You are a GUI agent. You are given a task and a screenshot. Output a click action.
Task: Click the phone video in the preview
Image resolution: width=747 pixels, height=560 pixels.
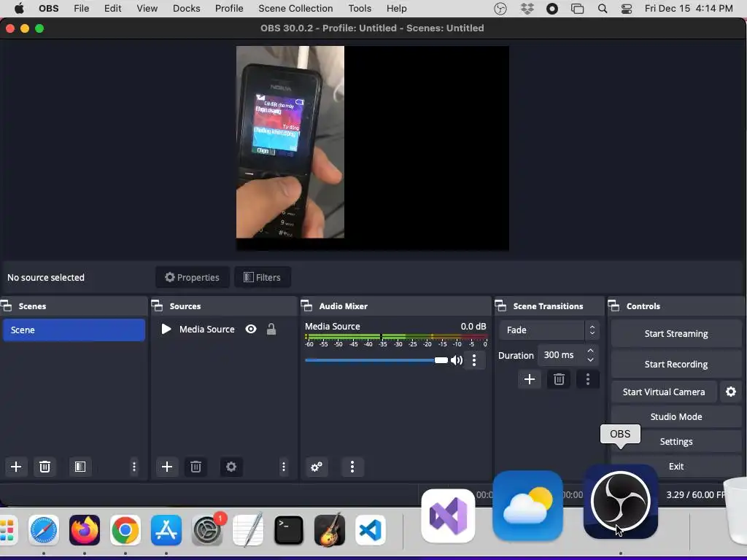click(290, 142)
